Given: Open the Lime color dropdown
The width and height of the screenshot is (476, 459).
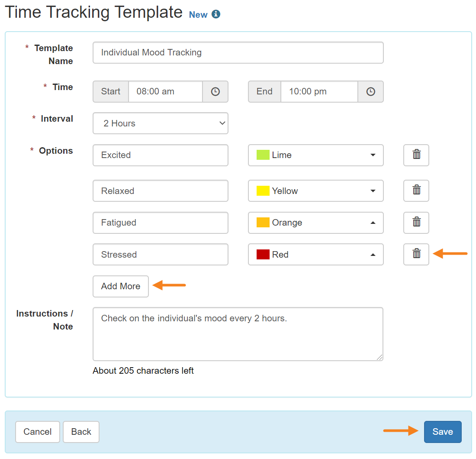Looking at the screenshot, I should [373, 155].
